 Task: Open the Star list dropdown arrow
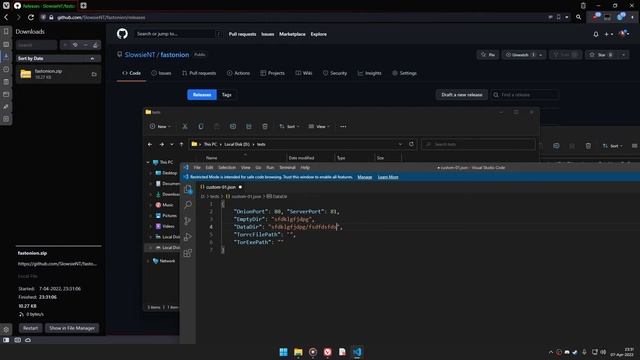coord(623,55)
